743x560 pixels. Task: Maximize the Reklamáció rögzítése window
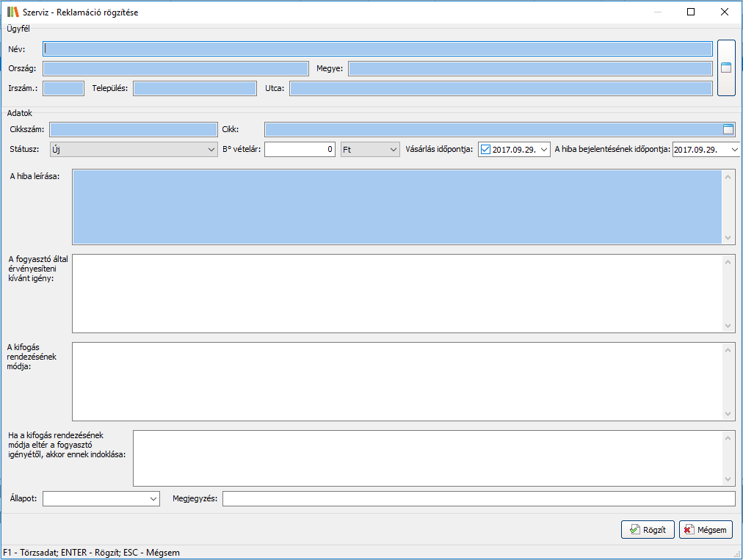pyautogui.click(x=690, y=12)
